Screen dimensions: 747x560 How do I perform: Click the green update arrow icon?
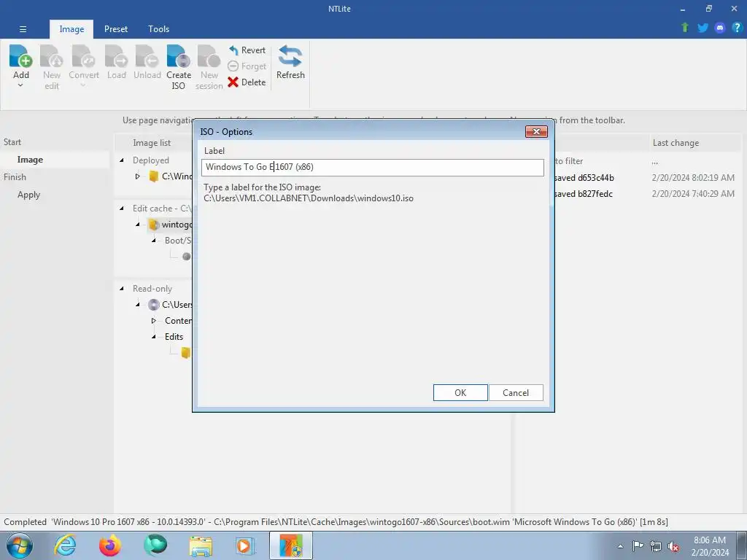click(685, 28)
